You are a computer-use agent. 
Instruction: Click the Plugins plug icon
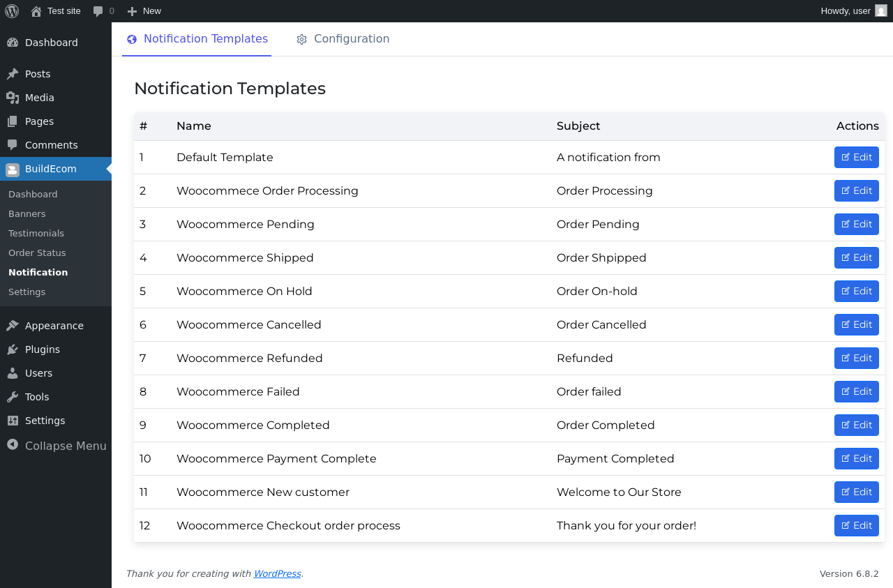pos(13,349)
